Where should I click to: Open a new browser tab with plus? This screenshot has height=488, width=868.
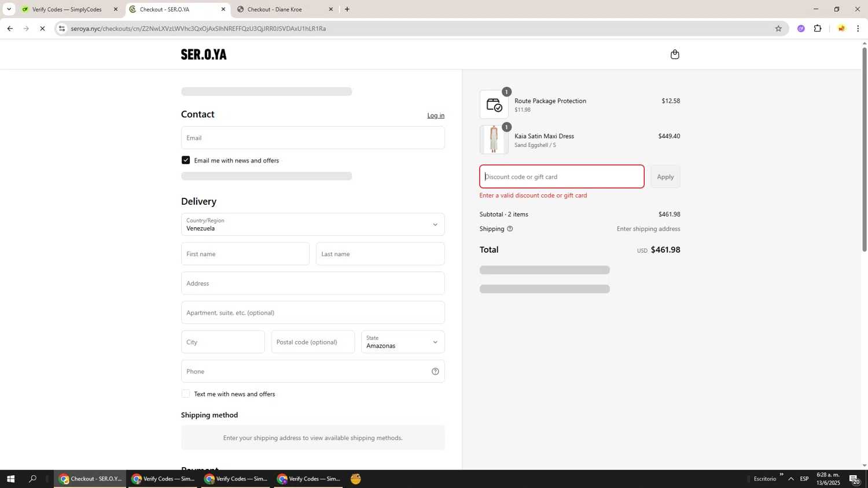[x=347, y=9]
